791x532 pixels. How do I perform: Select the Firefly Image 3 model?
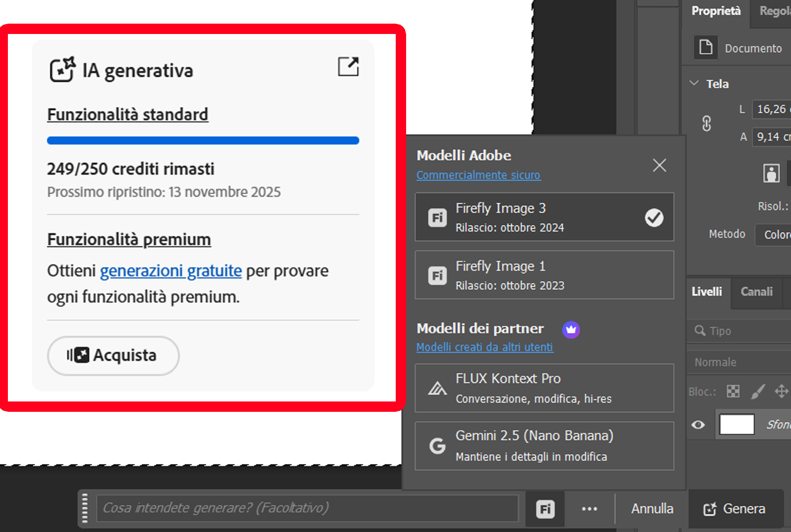(x=545, y=217)
